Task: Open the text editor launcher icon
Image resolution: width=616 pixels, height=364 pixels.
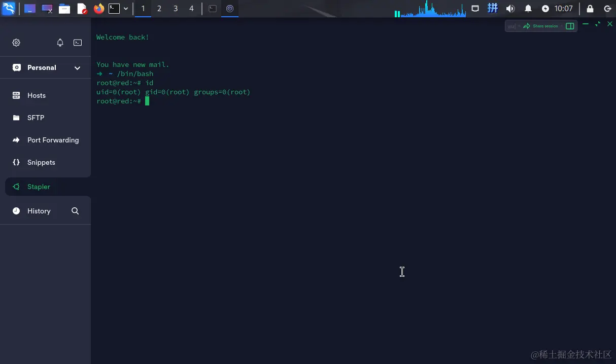Action: (82, 9)
